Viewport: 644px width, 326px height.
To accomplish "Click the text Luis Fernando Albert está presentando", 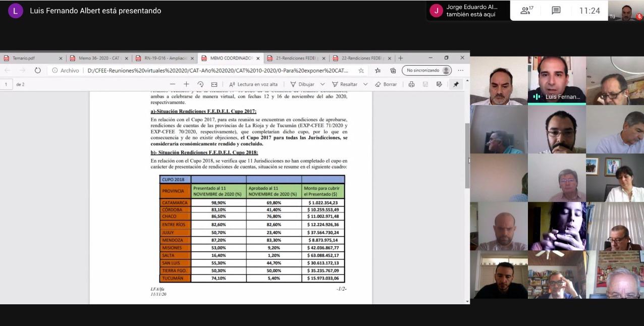I will [95, 11].
